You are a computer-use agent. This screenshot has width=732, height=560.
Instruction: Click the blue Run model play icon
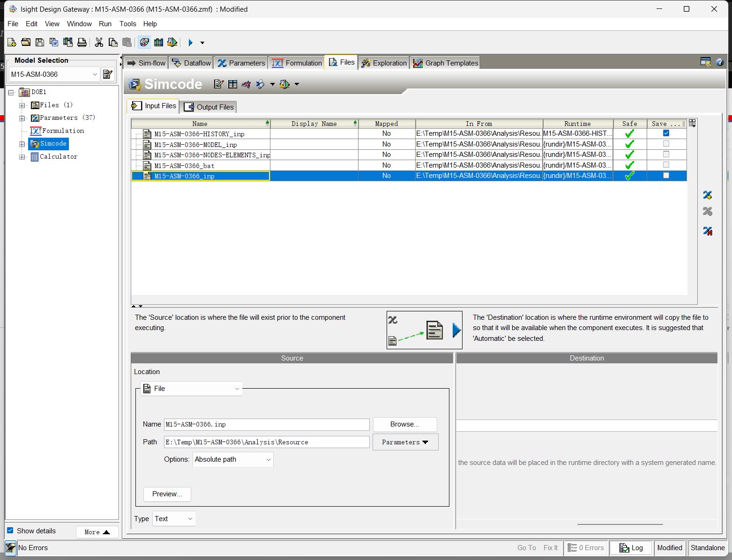190,43
